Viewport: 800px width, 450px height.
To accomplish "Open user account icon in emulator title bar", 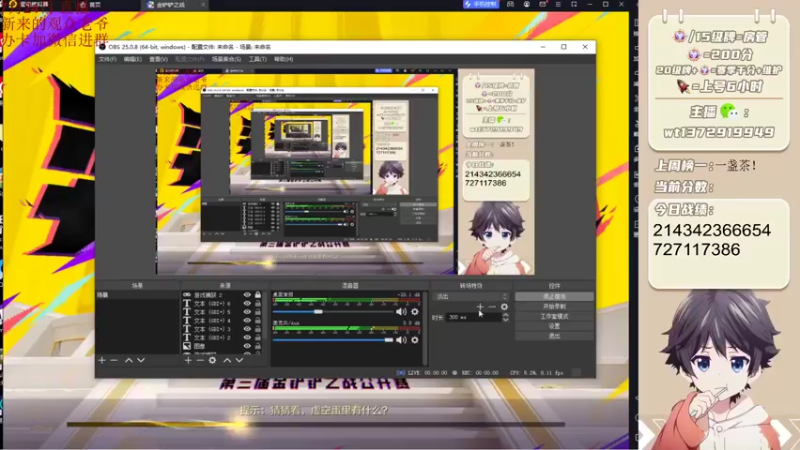I will (527, 4).
